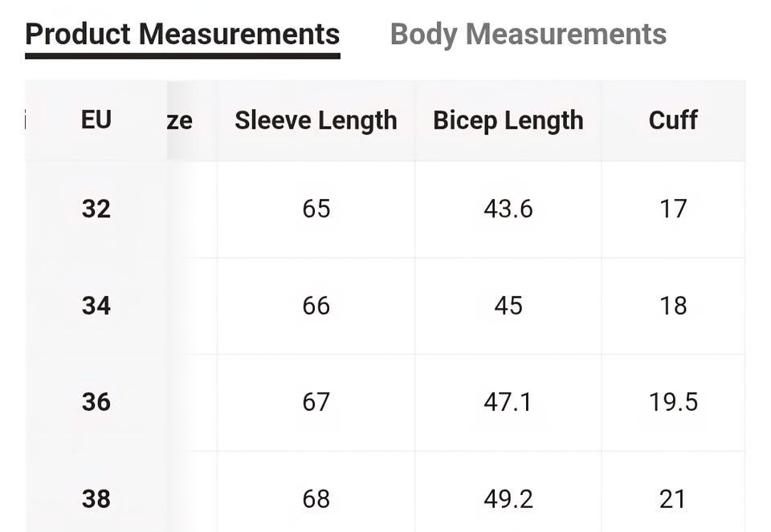Image resolution: width=771 pixels, height=532 pixels.
Task: Click the cuff value 21
Action: tap(672, 499)
